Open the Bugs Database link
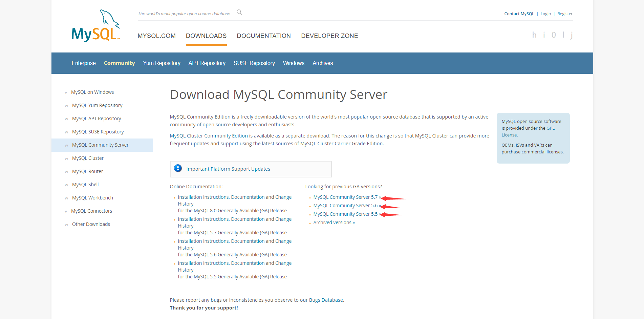 326,300
